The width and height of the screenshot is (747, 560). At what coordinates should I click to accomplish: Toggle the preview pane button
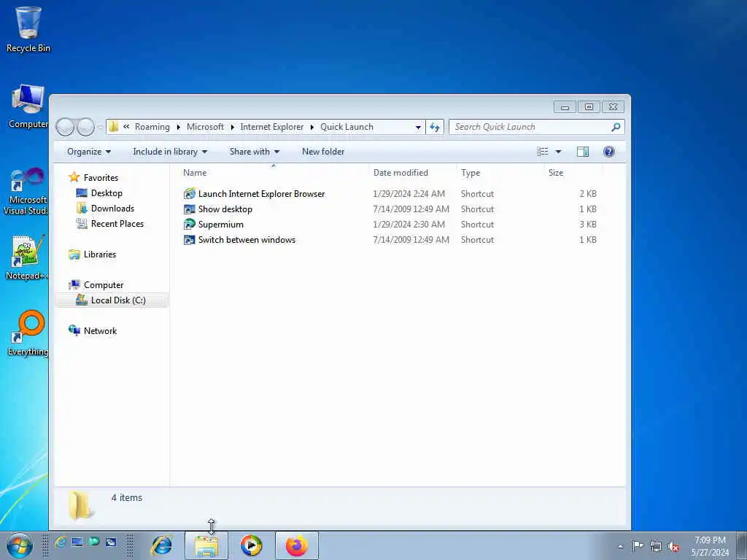[x=583, y=152]
